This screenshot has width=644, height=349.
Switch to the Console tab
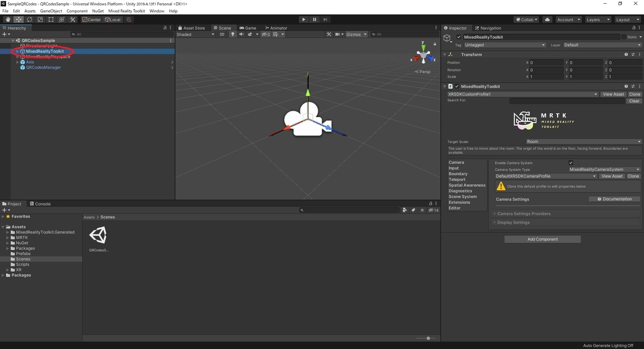tap(40, 204)
